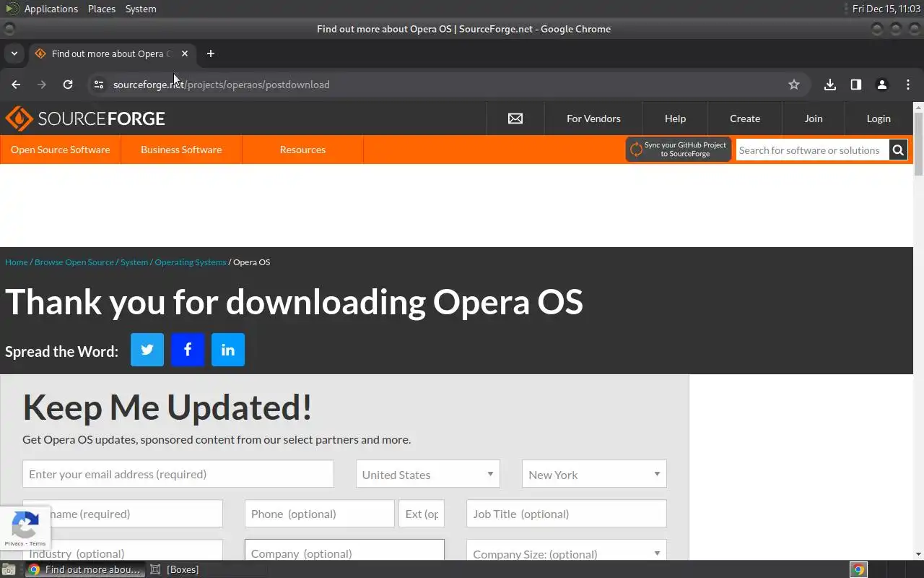The width and height of the screenshot is (924, 578).
Task: Go forward in browser history
Action: pyautogui.click(x=42, y=85)
